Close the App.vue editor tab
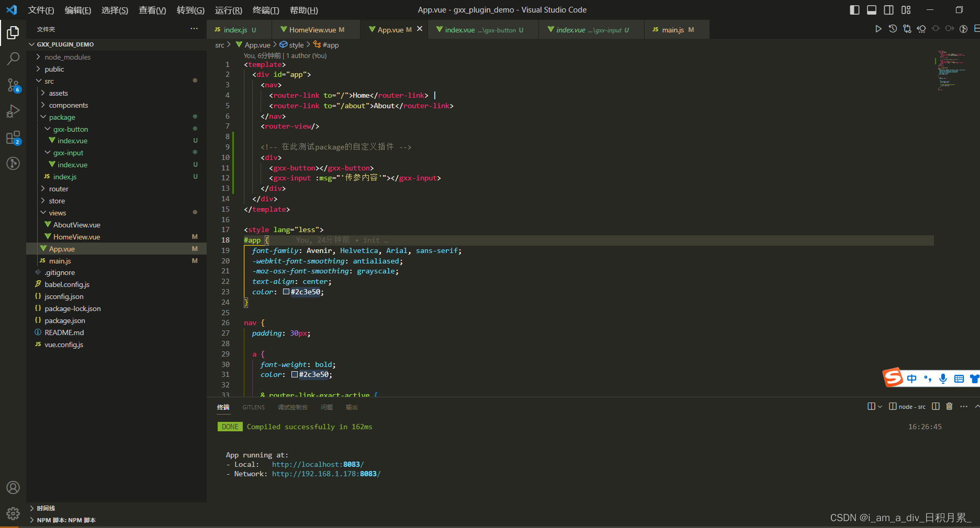Image resolution: width=980 pixels, height=528 pixels. click(420, 29)
